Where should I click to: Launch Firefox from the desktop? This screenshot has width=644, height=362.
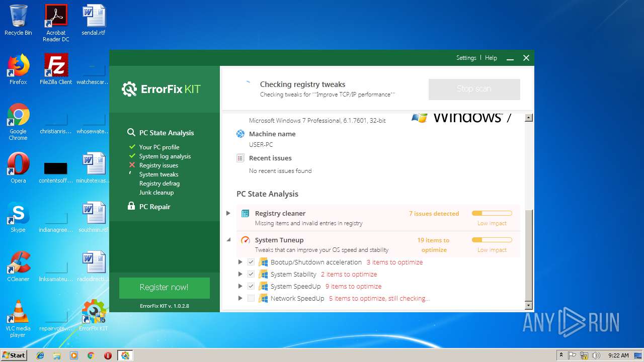(x=18, y=69)
